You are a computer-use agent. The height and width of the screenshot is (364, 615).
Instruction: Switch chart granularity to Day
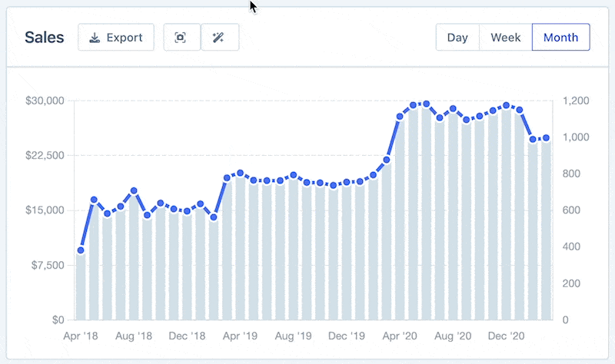coord(457,38)
